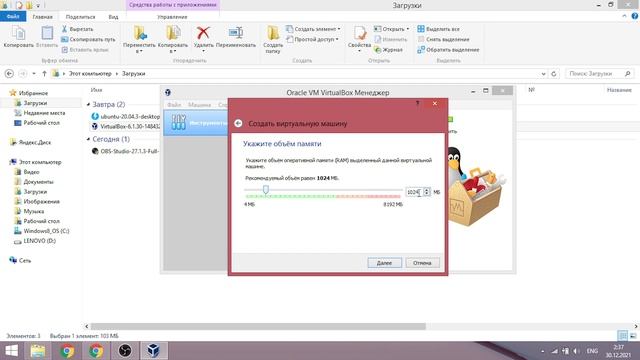The image size is (640, 360).
Task: Switch to the Главная ribbon tab
Action: [x=42, y=17]
